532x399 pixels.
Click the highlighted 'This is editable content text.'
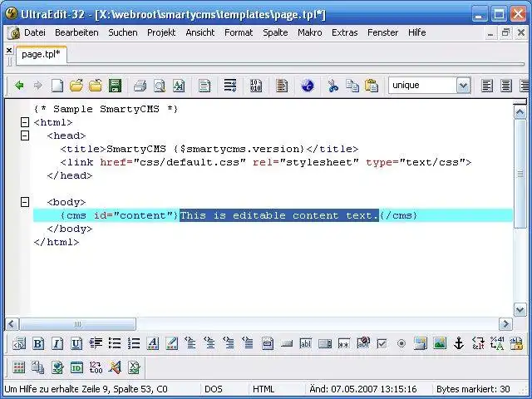point(279,215)
